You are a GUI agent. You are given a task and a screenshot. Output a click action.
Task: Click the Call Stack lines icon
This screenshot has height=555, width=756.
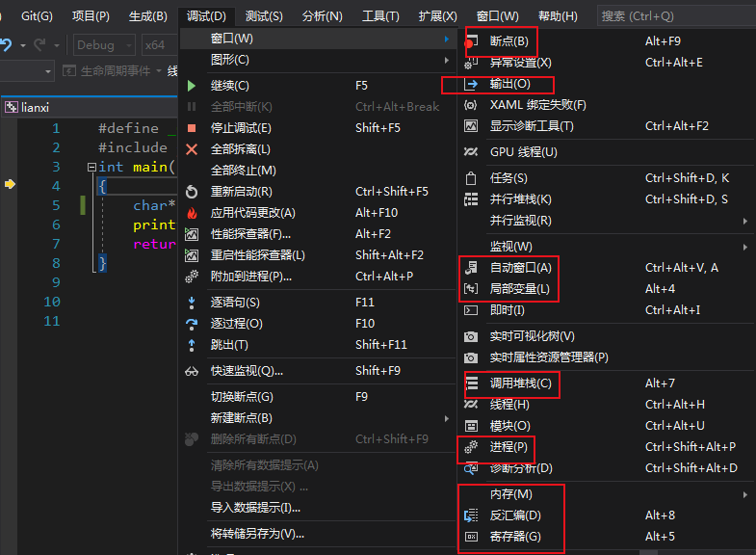[472, 383]
